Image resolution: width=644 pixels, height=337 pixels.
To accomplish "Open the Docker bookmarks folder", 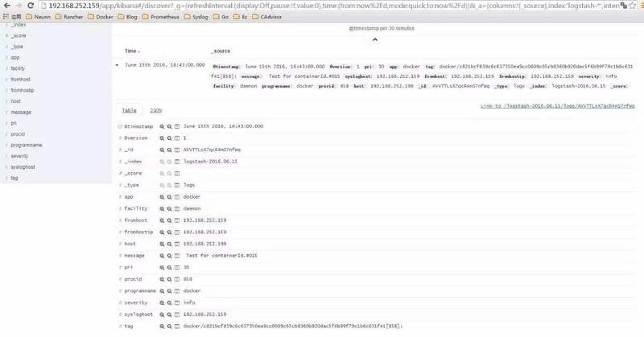I will [101, 17].
